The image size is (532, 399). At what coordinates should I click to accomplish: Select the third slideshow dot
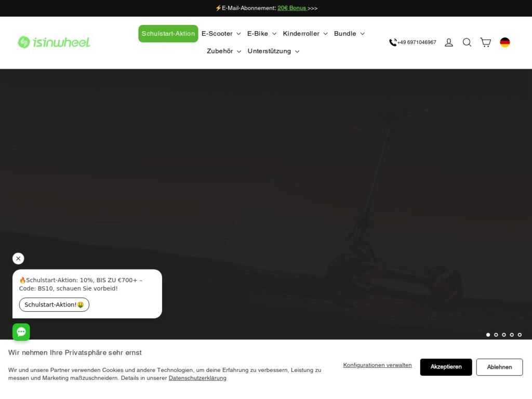504,335
